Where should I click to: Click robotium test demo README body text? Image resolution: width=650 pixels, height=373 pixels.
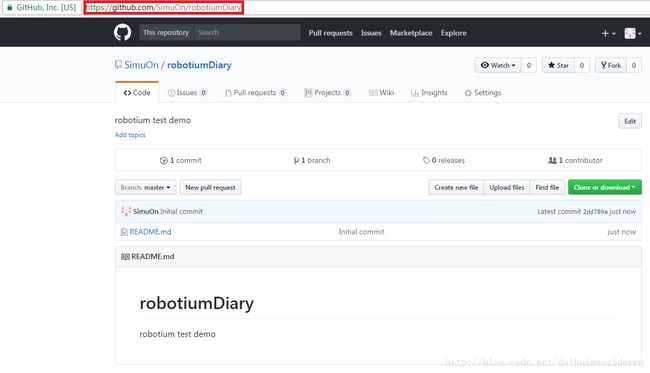177,334
